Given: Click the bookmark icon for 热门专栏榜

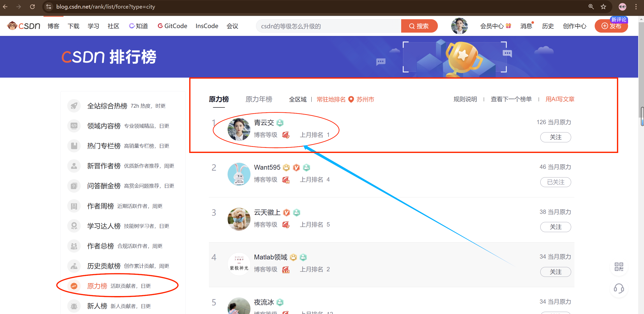Looking at the screenshot, I should (x=74, y=146).
